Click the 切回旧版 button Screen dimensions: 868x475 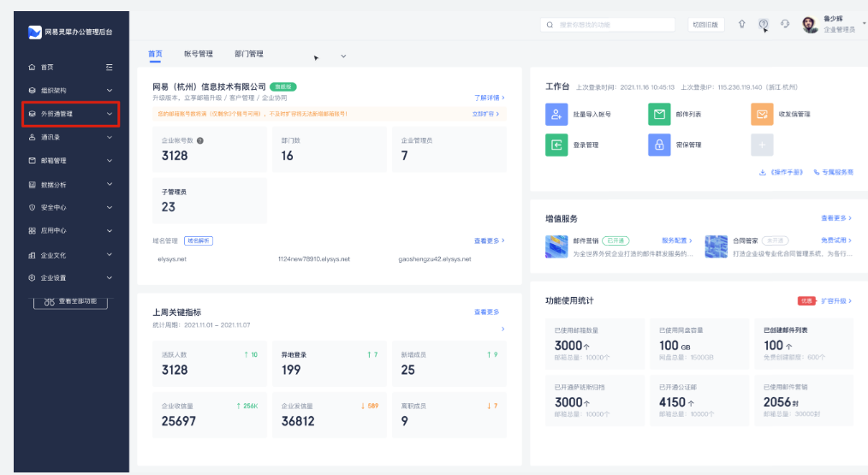pyautogui.click(x=706, y=25)
